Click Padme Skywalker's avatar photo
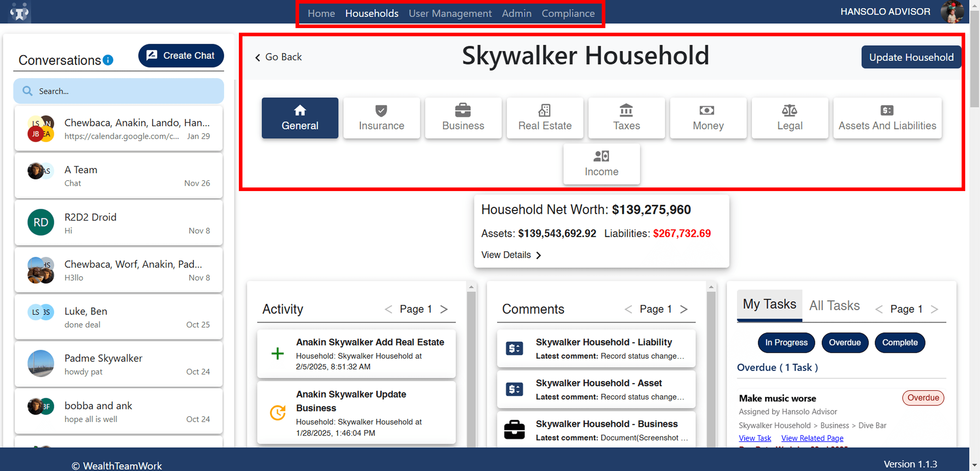980x471 pixels. [x=41, y=364]
